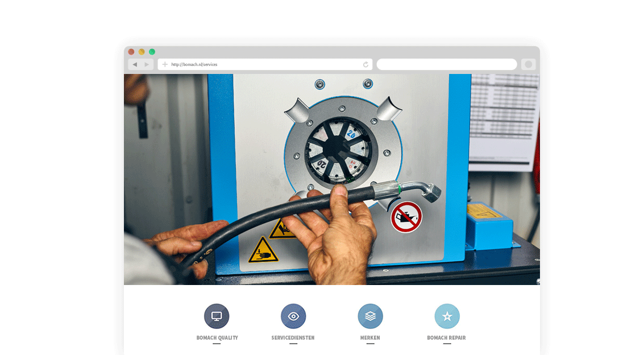
Task: Click the browser forward arrow button
Action: 147,64
